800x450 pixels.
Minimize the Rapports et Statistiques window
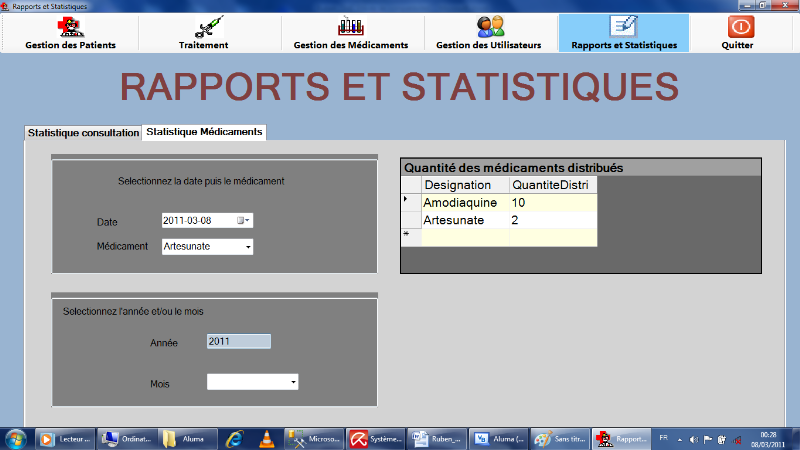tap(747, 5)
